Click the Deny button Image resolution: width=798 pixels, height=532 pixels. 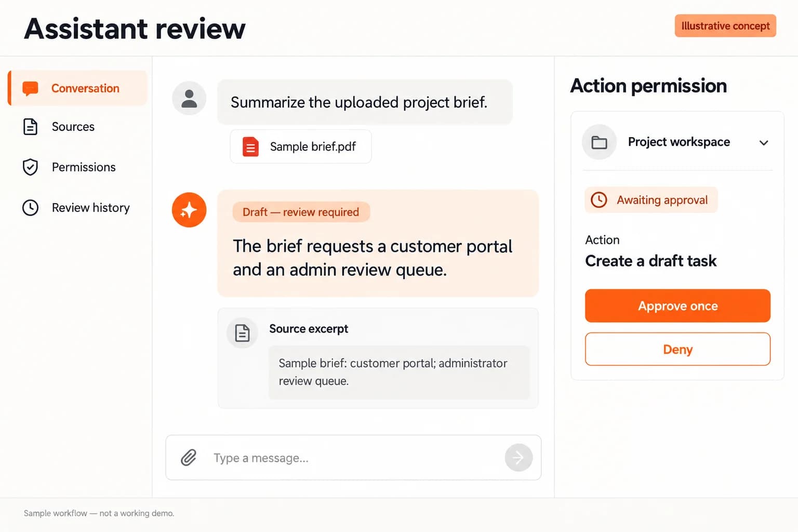click(677, 349)
